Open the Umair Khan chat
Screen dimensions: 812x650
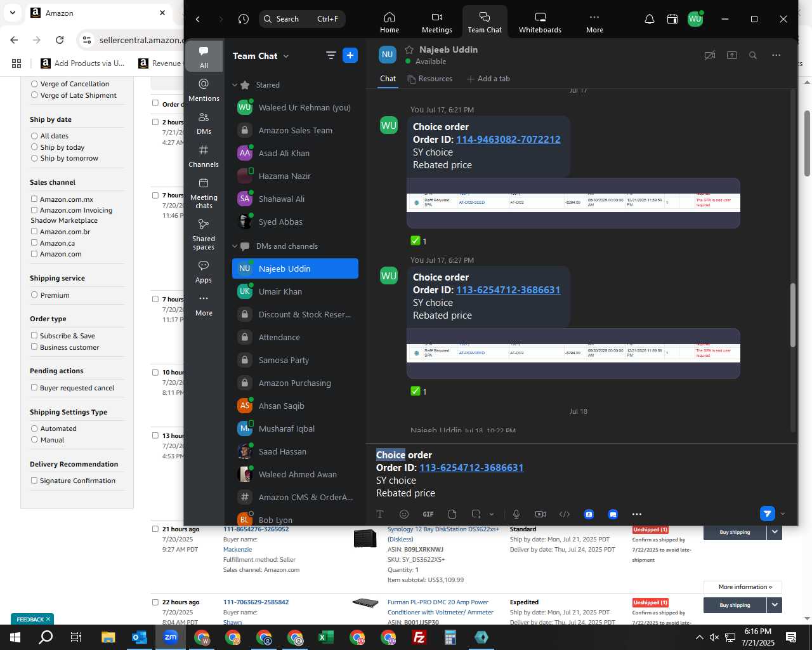(295, 291)
